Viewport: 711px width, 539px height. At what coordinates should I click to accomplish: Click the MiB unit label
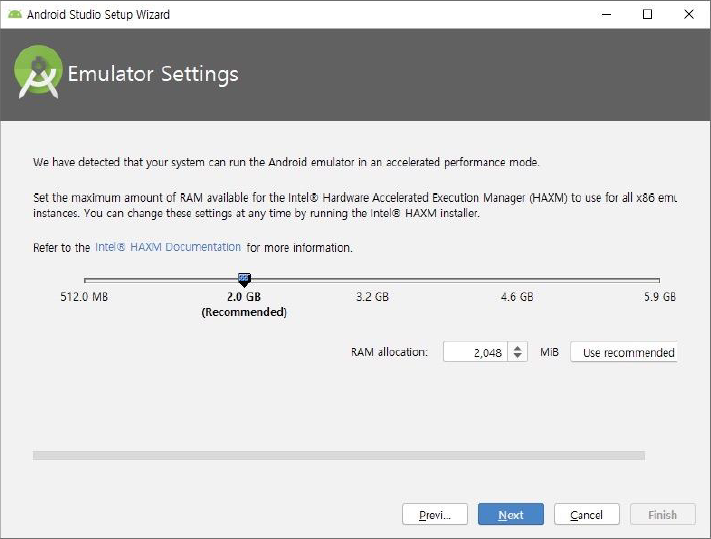549,352
